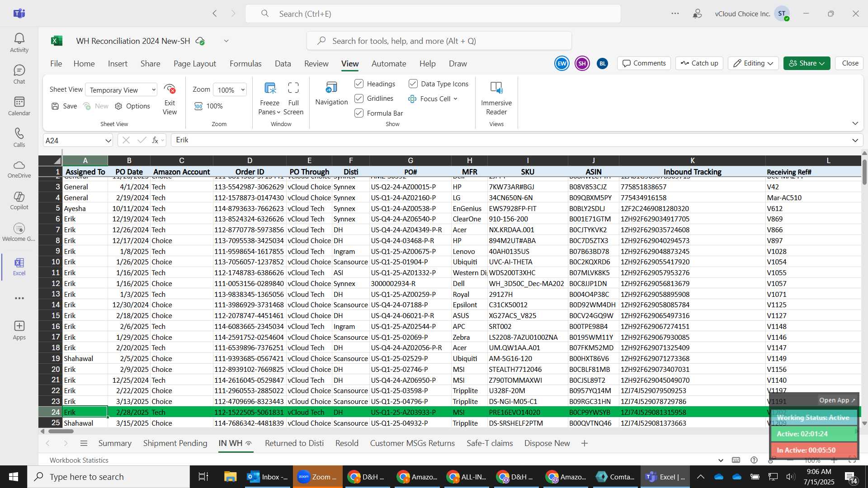
Task: Open Calls in the Teams sidebar
Action: click(19, 138)
